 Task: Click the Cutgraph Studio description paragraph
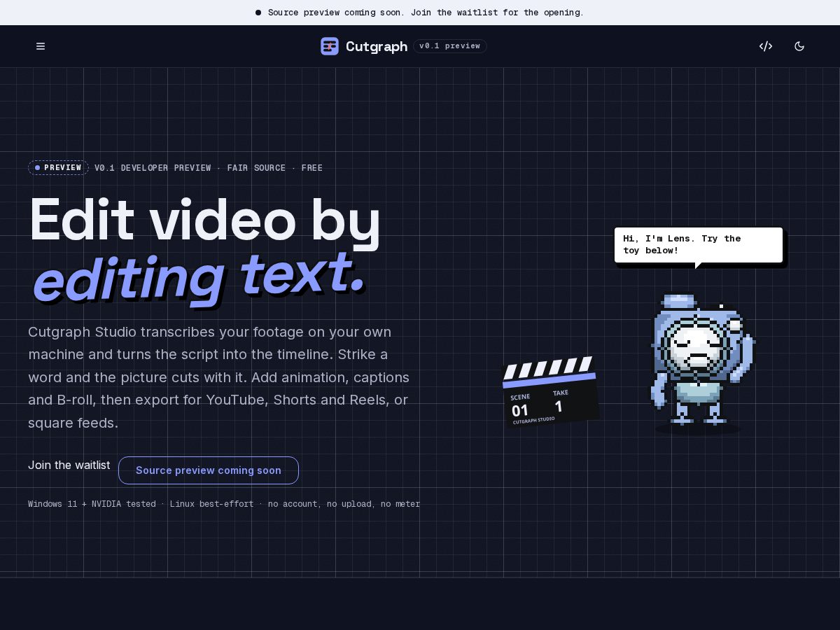219,377
